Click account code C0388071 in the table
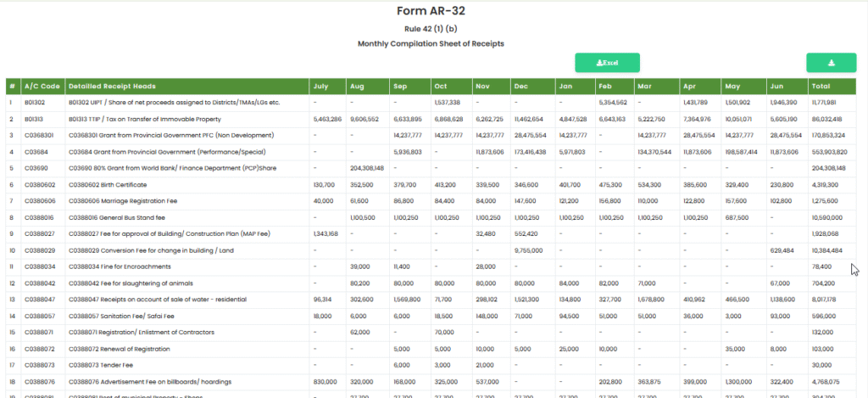 pos(39,333)
